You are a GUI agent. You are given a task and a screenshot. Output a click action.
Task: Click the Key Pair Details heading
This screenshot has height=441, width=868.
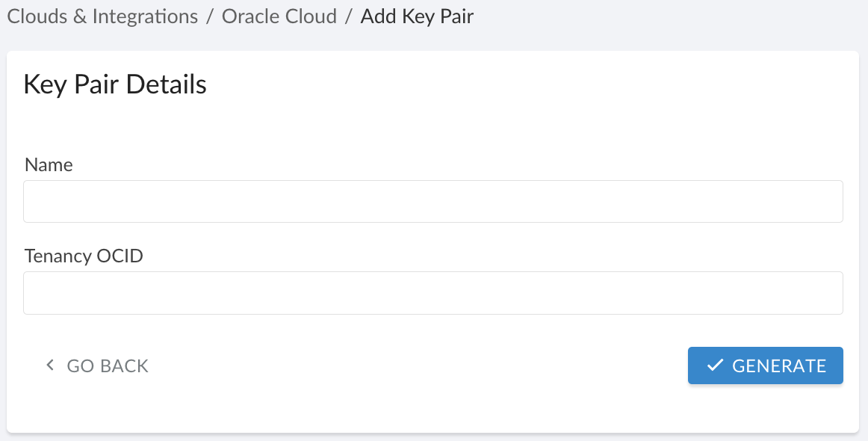pos(114,84)
